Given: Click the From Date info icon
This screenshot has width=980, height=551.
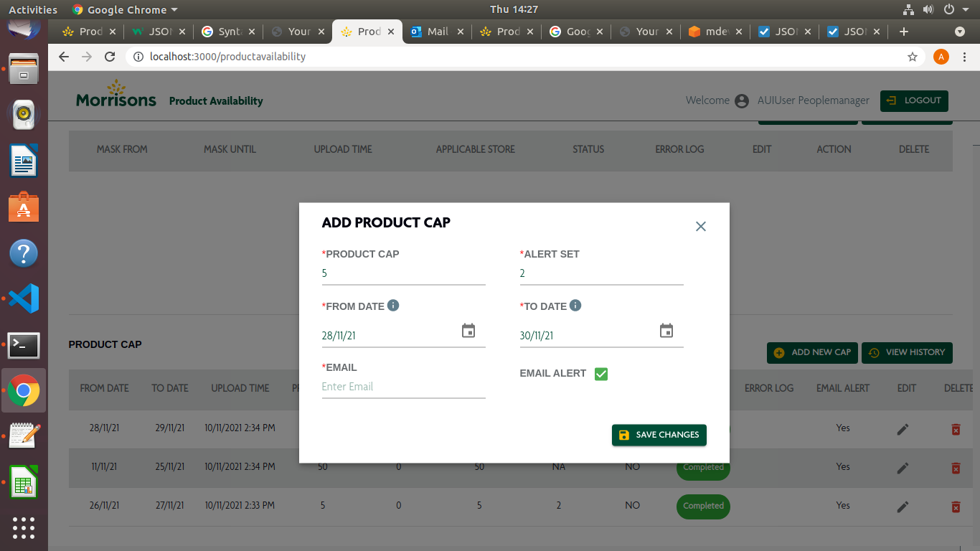Looking at the screenshot, I should point(393,306).
